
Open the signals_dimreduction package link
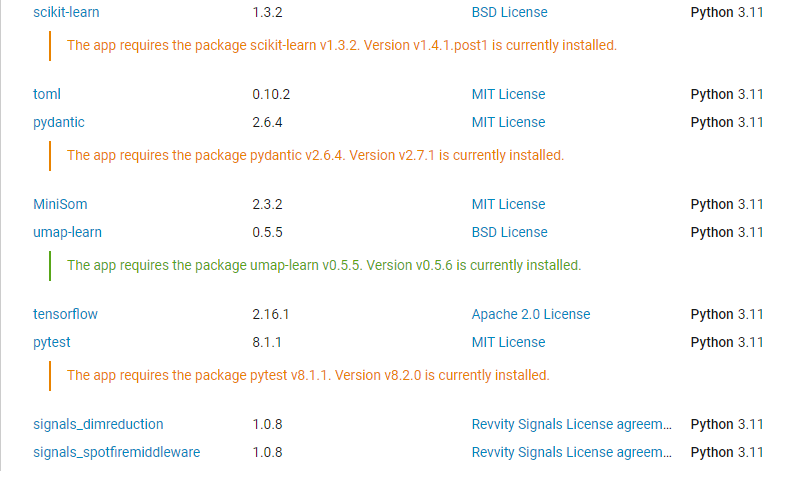(x=98, y=424)
